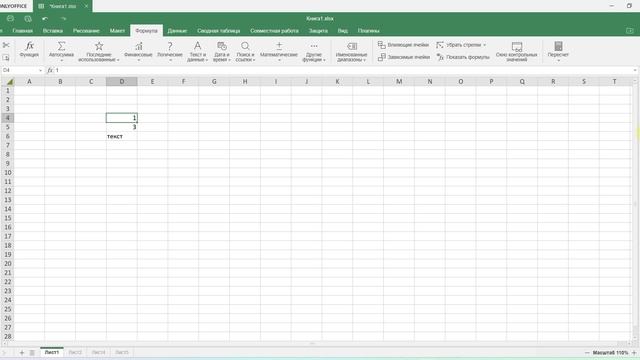
Task: Open Watch window (Окно контрольных значений)
Action: (517, 51)
